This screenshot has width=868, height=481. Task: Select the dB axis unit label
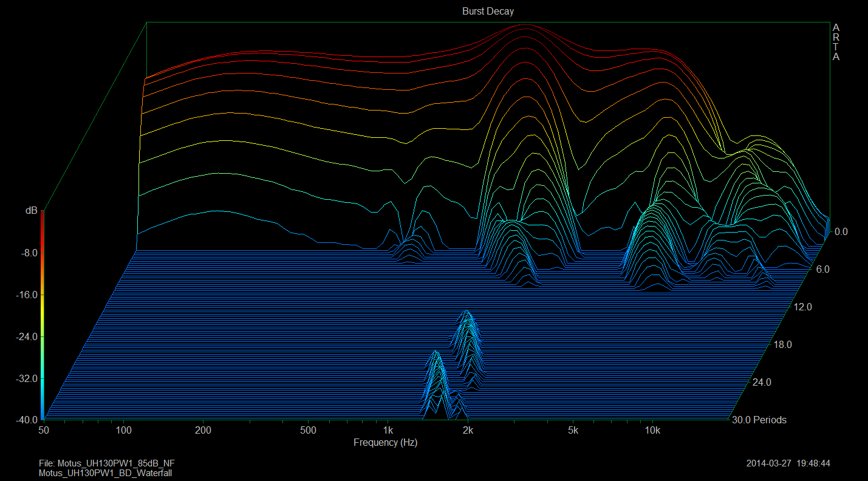[30, 211]
